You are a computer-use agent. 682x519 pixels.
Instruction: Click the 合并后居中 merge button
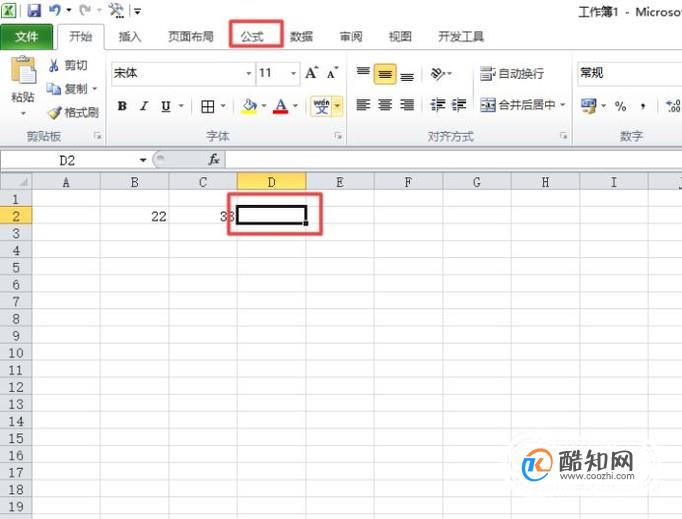pos(522,105)
